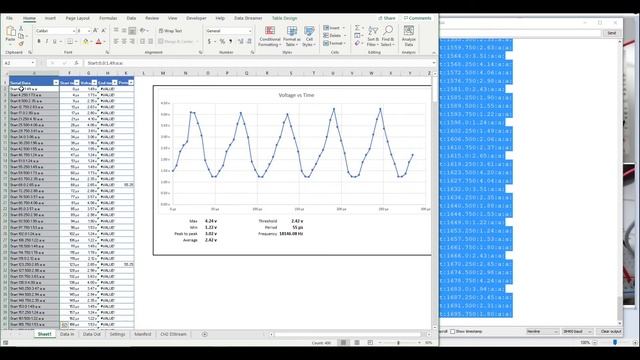Toggle the Middle Align button
This screenshot has width=640, height=360.
[124, 31]
